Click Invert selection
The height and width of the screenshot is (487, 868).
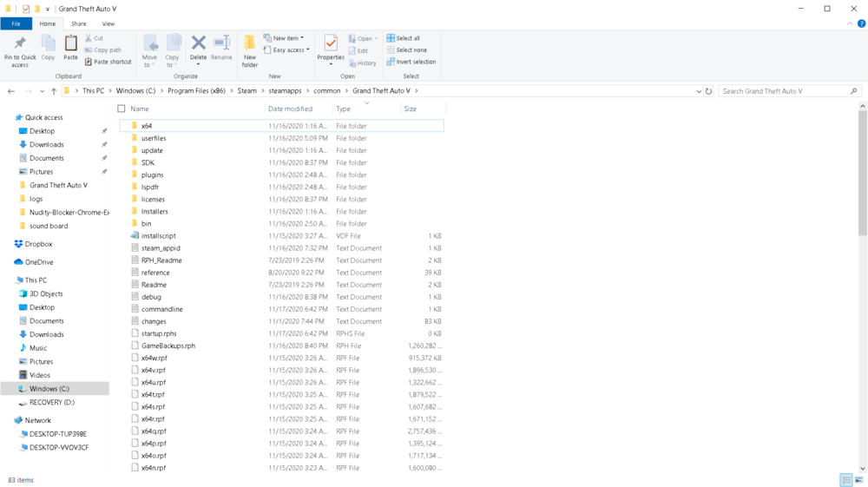pos(411,62)
